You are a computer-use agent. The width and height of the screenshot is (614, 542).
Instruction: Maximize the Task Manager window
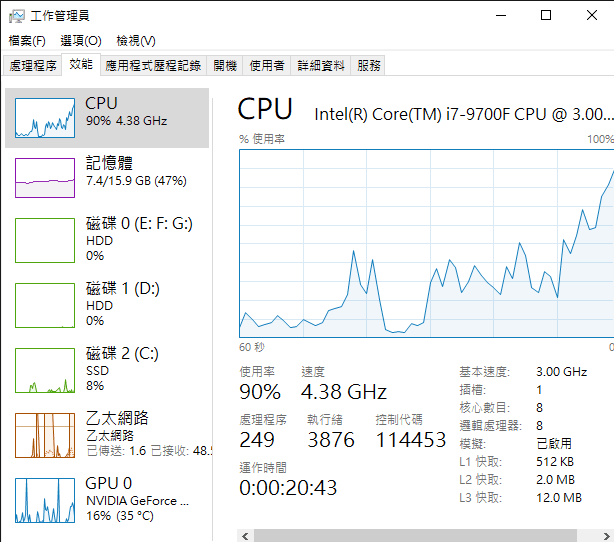pos(546,15)
